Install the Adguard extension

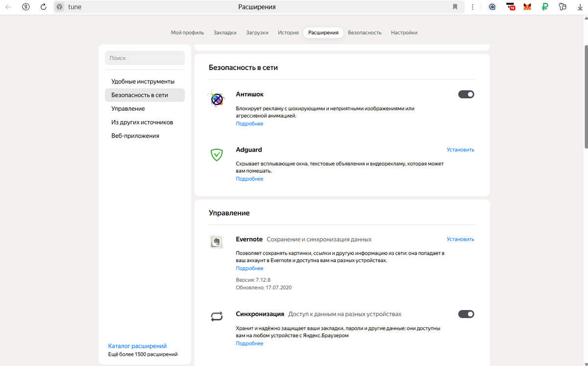coord(460,149)
